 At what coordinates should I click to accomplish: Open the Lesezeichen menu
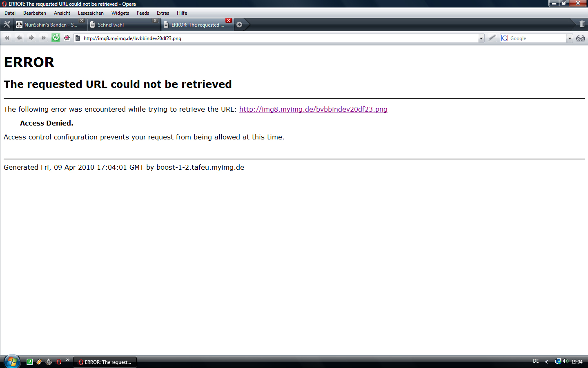coord(91,13)
